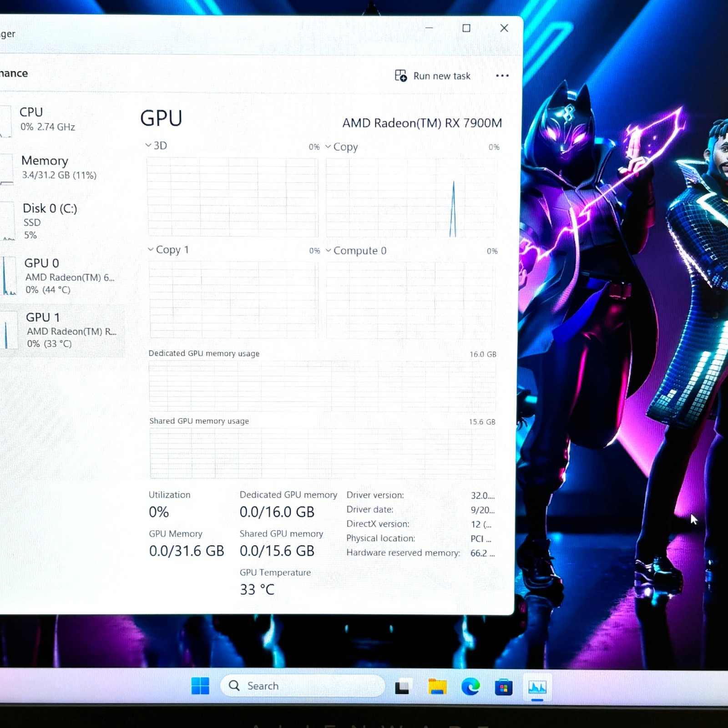Click the Driver version value 32.0...
Image resolution: width=728 pixels, height=728 pixels.
pyautogui.click(x=482, y=495)
